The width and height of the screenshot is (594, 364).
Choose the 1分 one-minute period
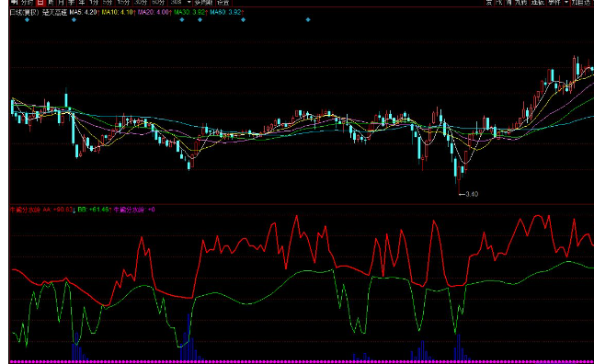tap(94, 3)
